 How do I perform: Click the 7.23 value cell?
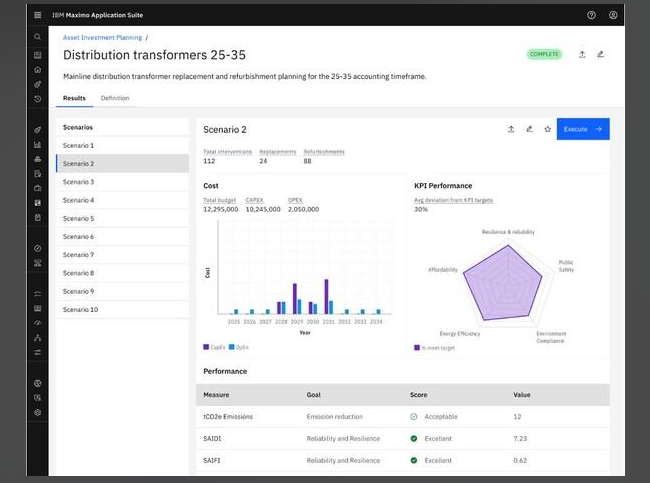click(520, 439)
